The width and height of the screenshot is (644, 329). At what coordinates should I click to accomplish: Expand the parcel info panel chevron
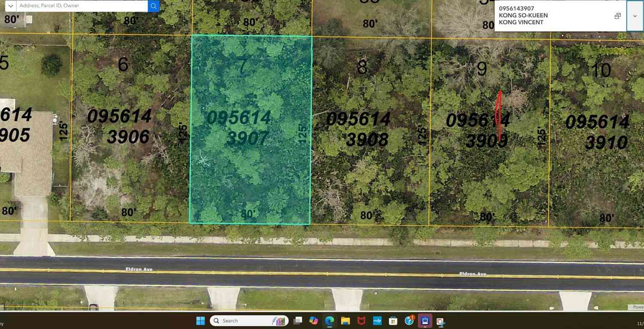[635, 16]
